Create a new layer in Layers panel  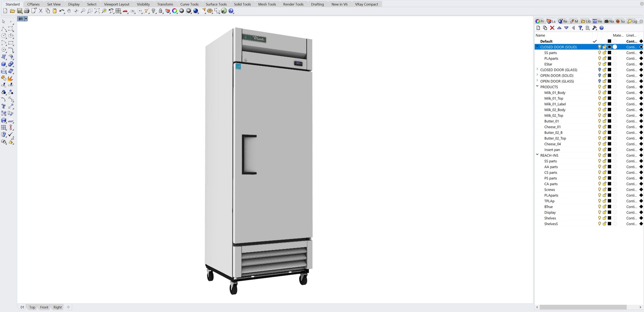coord(538,28)
